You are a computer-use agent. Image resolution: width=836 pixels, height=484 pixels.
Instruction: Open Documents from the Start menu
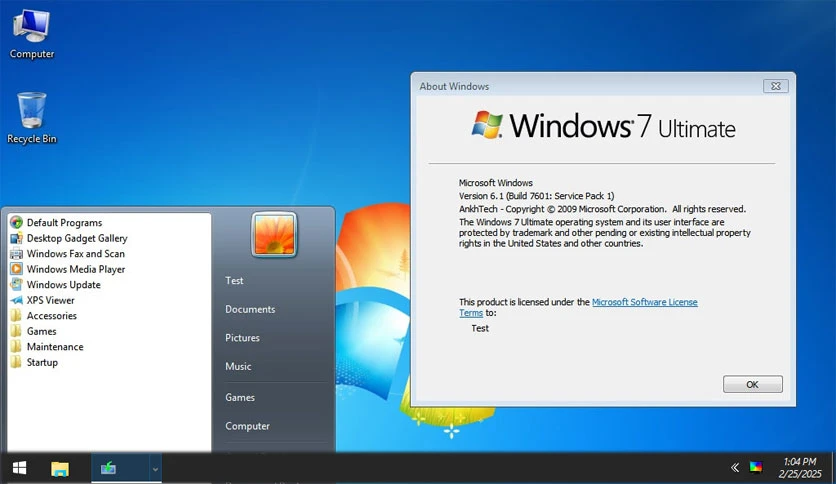coord(250,309)
